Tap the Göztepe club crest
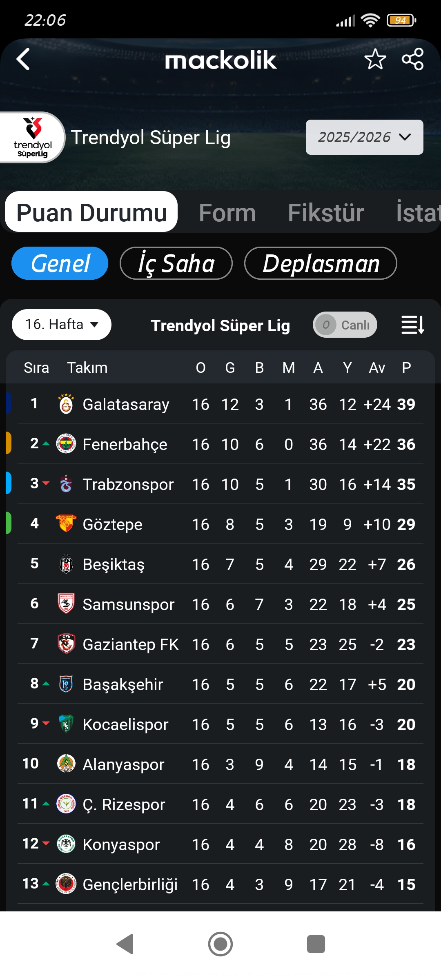Screen dimensions: 441x980 [66, 524]
